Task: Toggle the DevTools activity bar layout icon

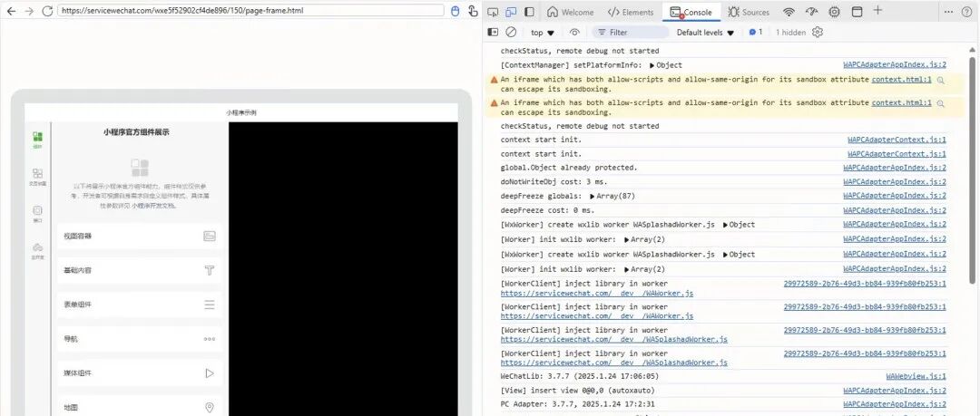Action: pos(529,12)
